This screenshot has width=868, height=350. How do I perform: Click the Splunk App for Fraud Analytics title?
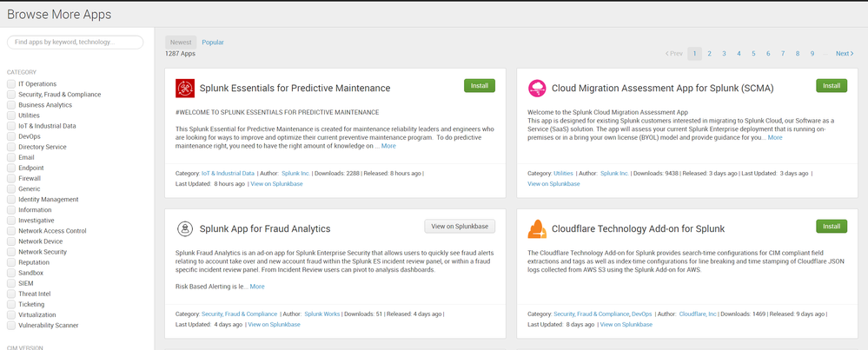pos(265,229)
